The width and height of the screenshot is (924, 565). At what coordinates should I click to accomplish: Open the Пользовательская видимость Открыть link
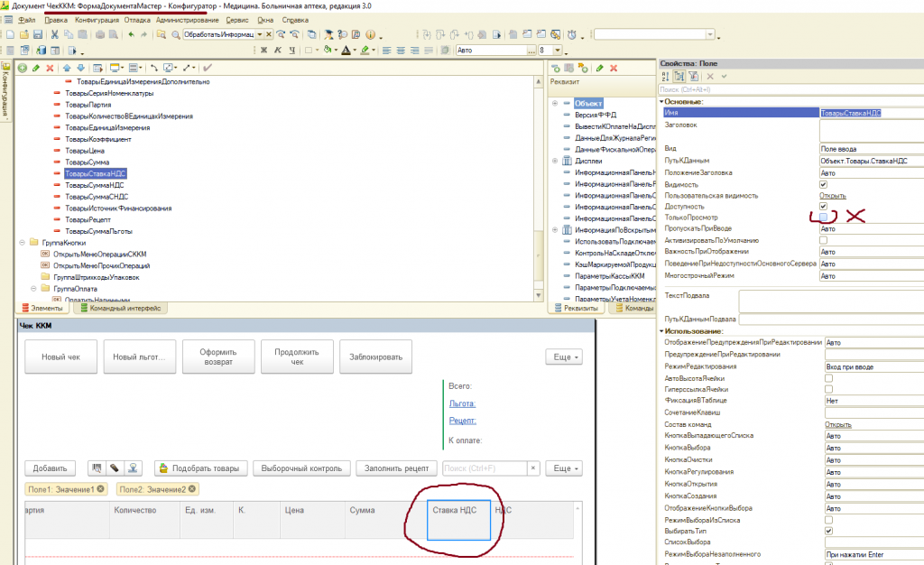click(x=832, y=194)
